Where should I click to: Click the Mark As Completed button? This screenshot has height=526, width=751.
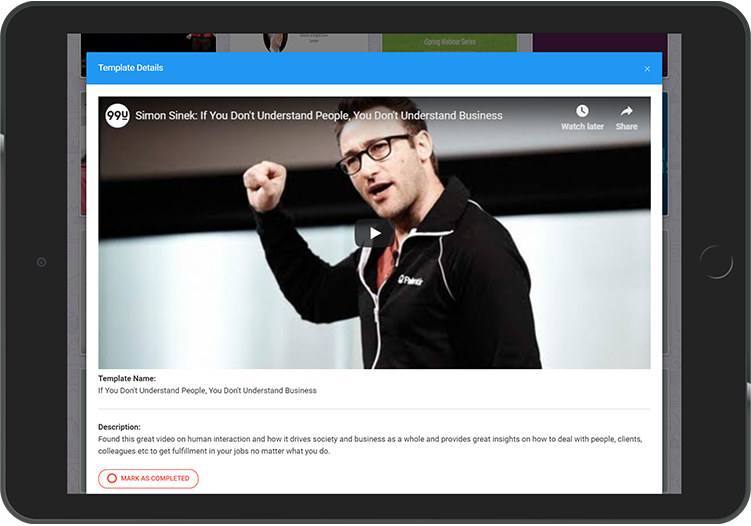click(148, 478)
